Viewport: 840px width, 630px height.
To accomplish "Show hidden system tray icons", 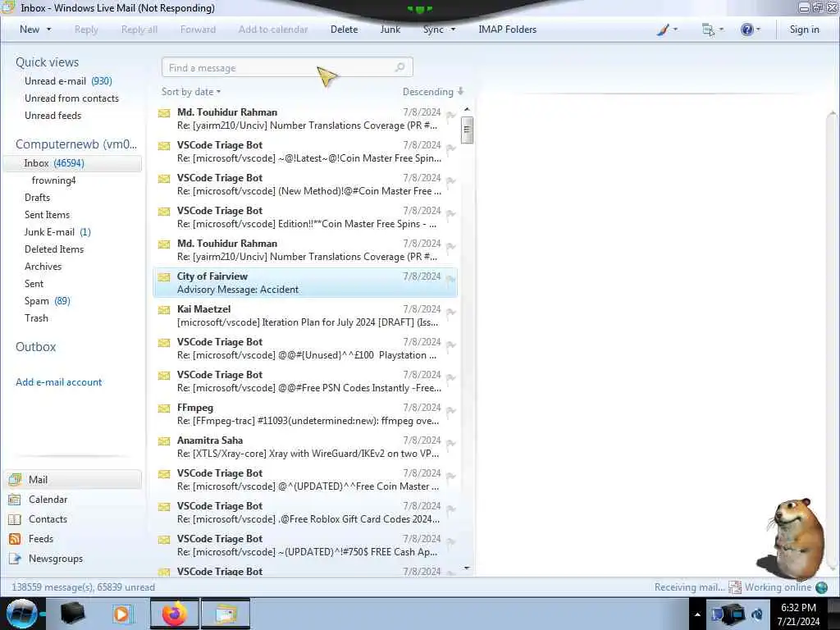I will (x=697, y=614).
